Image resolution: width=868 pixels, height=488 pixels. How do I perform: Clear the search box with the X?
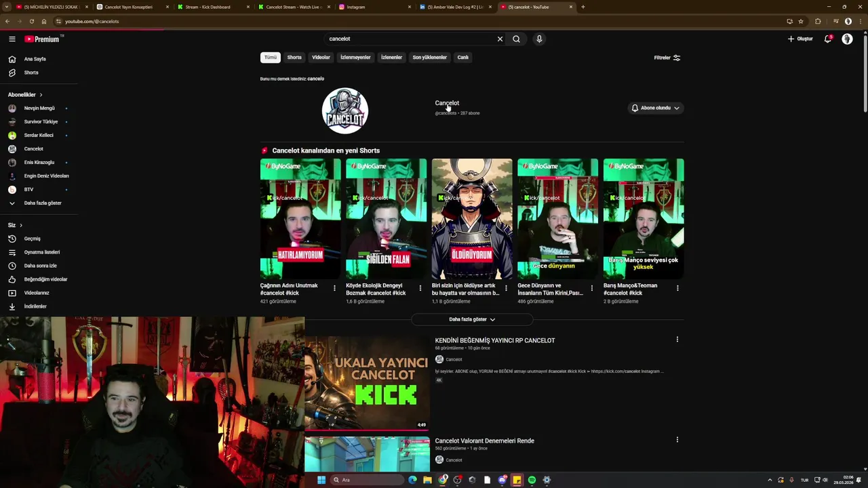[500, 39]
